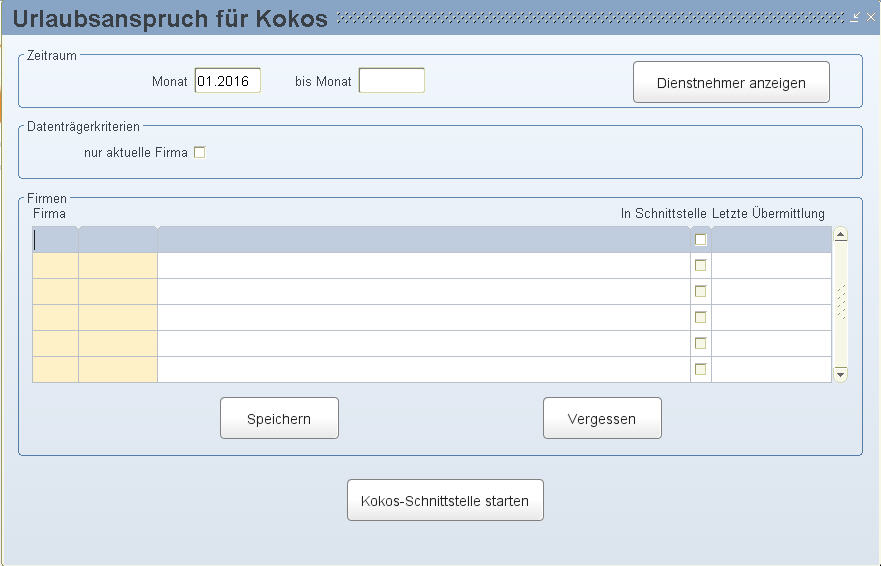Click the Firma column label
Image resolution: width=881 pixels, height=566 pixels.
(x=49, y=214)
